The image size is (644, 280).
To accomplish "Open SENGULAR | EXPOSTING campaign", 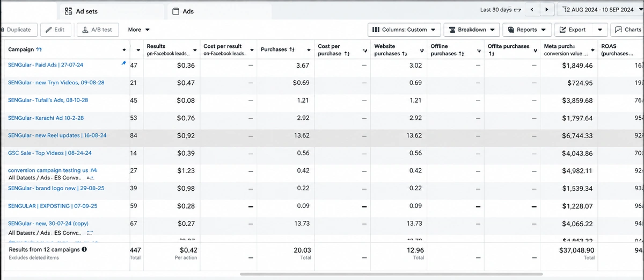I will tap(53, 206).
